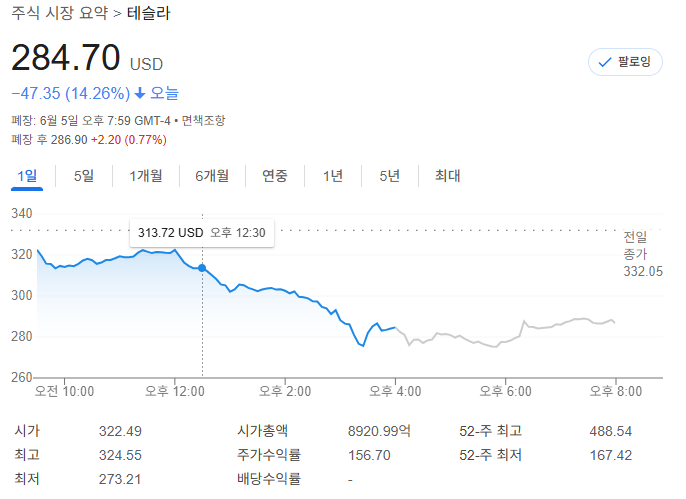Image resolution: width=686 pixels, height=499 pixels.
Task: Click the 주가수익률 value 156.70
Action: [x=369, y=455]
